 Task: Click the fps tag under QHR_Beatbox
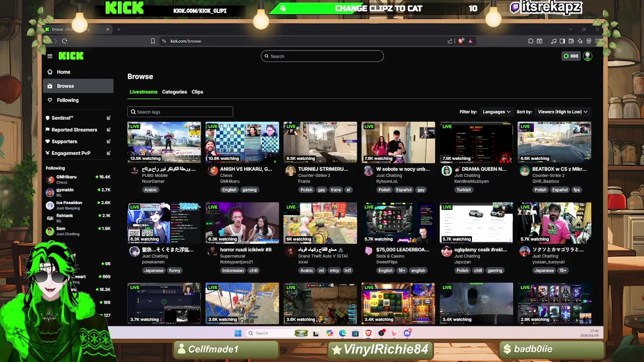[577, 190]
